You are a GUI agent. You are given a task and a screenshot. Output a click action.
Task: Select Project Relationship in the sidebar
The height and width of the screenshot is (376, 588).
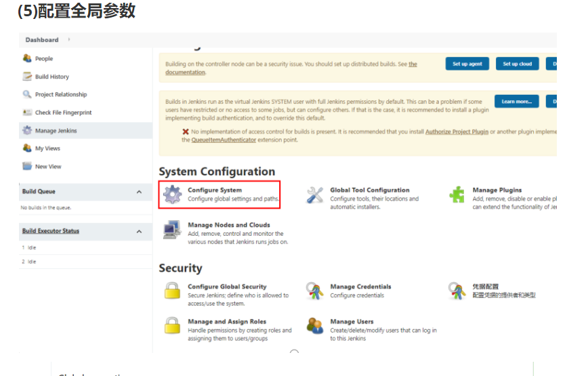pos(61,94)
